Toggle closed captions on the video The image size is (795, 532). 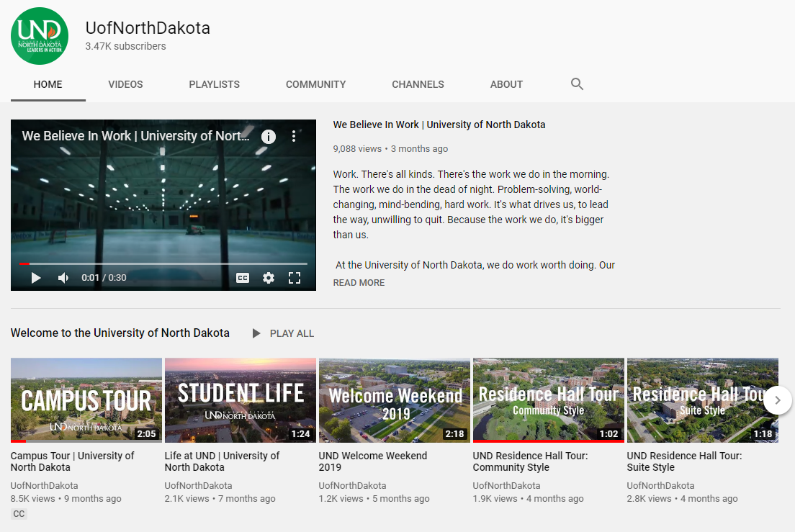click(243, 277)
